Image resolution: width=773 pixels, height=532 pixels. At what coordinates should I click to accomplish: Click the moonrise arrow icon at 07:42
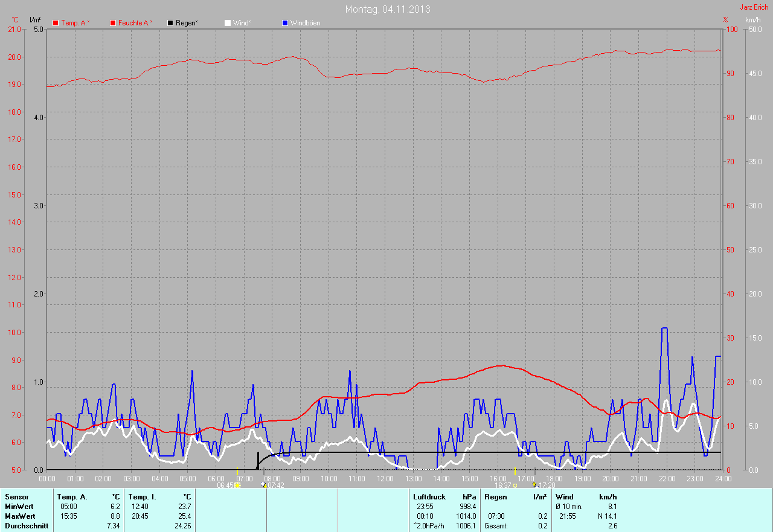click(x=263, y=485)
